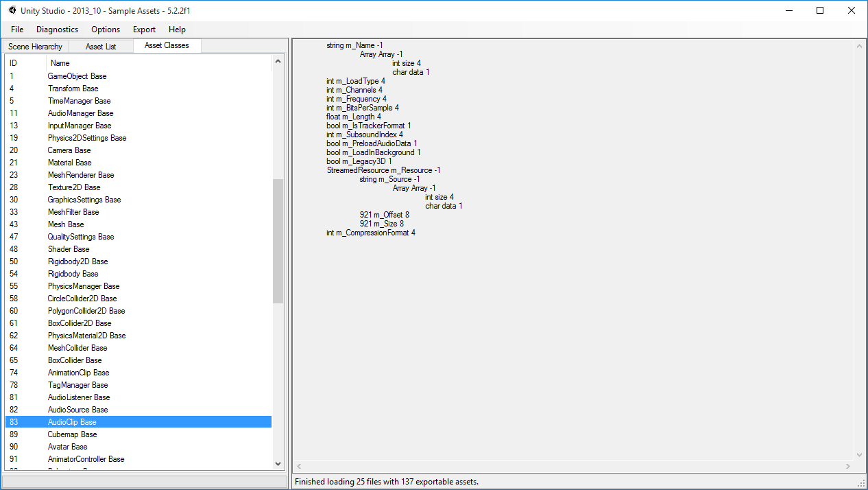This screenshot has height=490, width=868.
Task: Select the Shader Base class entry
Action: point(69,249)
